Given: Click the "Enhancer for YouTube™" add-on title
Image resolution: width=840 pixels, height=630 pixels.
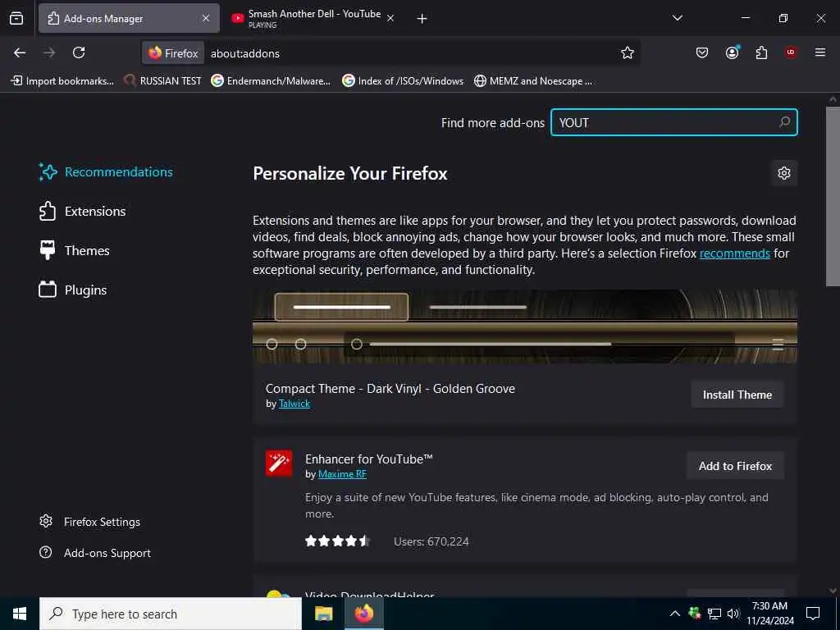Looking at the screenshot, I should click(x=368, y=459).
